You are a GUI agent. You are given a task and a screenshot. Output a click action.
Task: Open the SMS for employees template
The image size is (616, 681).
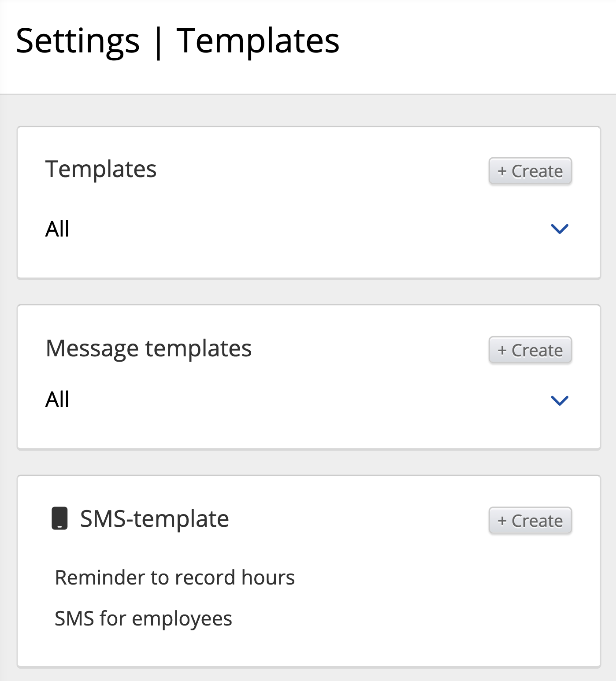(143, 618)
